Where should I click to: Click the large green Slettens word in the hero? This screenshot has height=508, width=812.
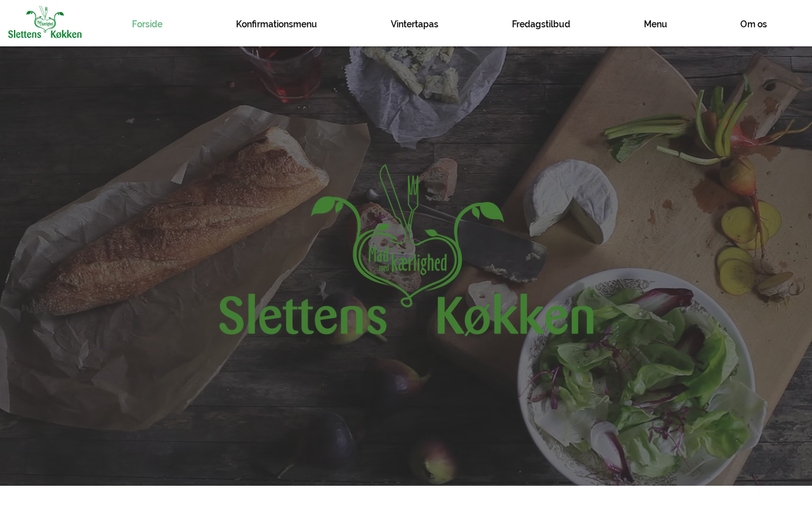[303, 316]
